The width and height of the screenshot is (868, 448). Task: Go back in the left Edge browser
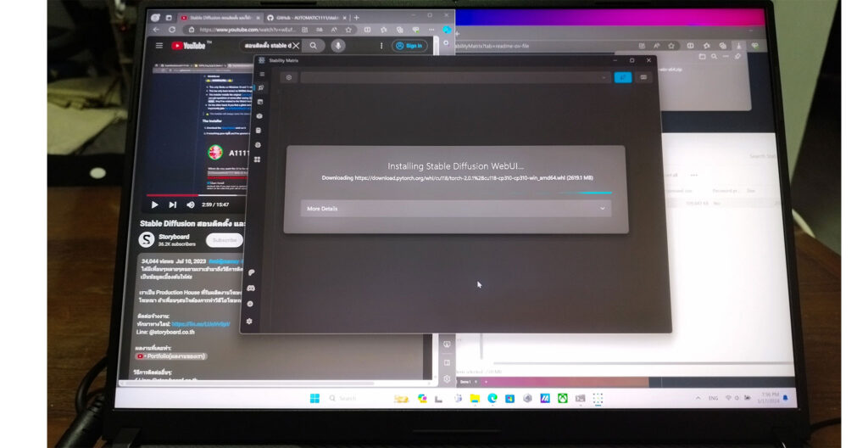pos(156,30)
